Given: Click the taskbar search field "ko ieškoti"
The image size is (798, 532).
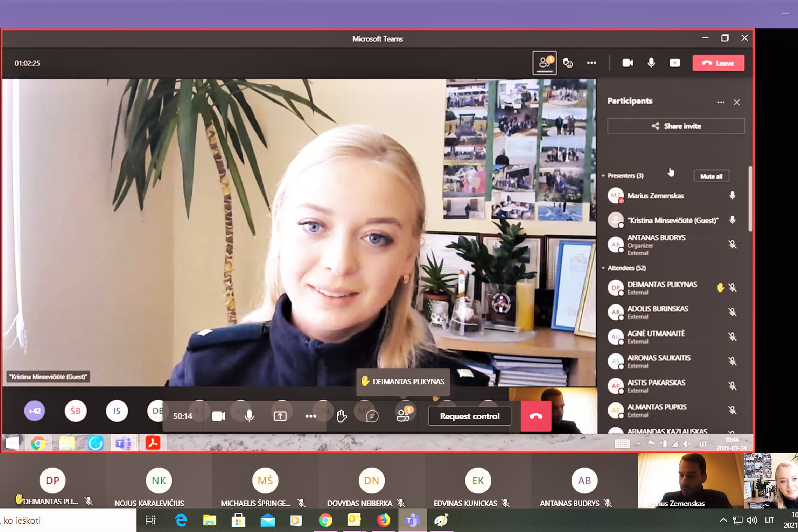Looking at the screenshot, I should (x=68, y=520).
